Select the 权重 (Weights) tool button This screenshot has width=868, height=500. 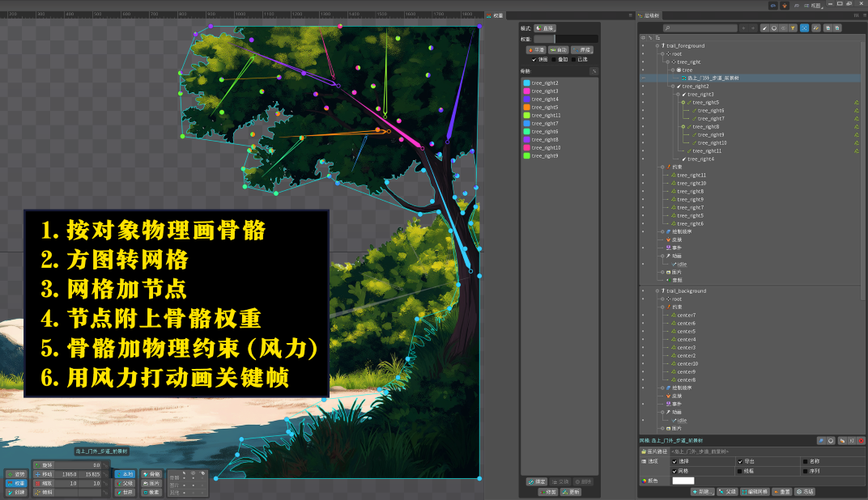pos(16,483)
